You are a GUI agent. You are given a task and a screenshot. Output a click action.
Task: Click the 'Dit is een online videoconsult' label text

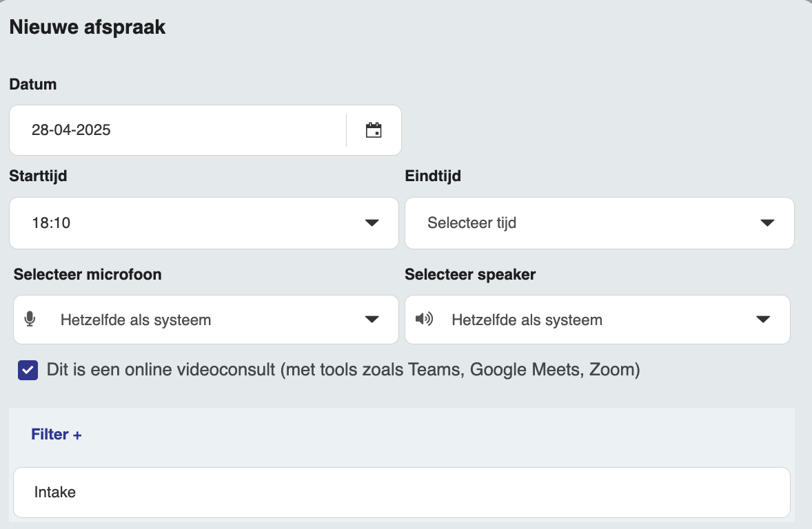click(343, 370)
